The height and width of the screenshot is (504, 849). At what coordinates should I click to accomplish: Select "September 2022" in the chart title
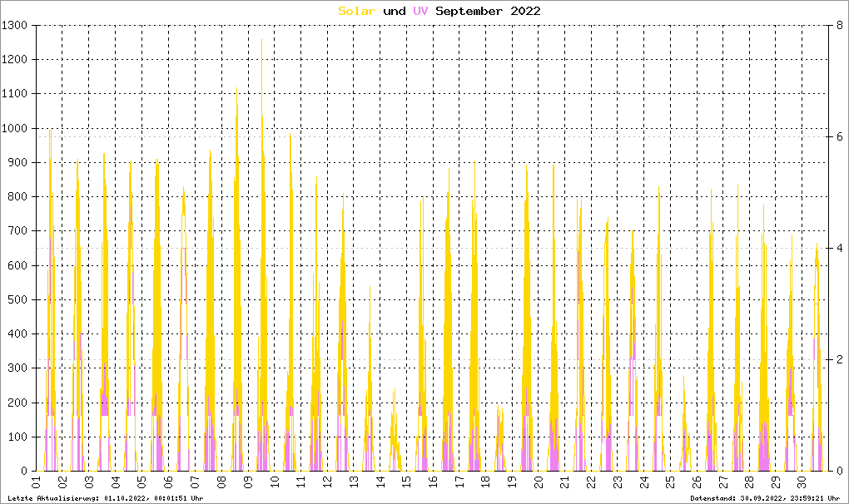pyautogui.click(x=488, y=11)
